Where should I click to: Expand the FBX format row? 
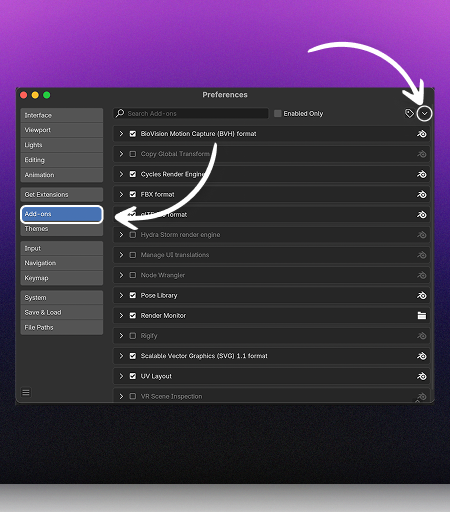click(121, 194)
